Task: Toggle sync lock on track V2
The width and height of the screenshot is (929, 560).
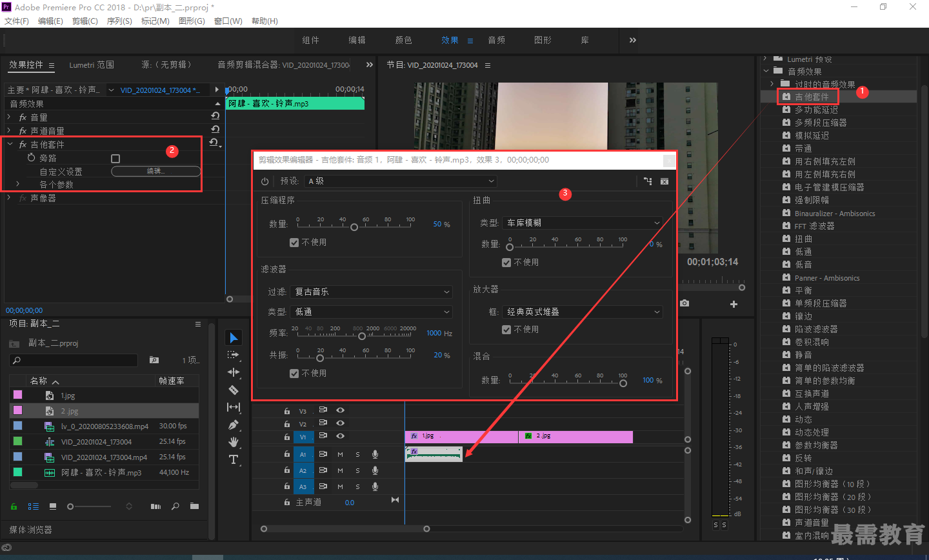Action: (323, 423)
